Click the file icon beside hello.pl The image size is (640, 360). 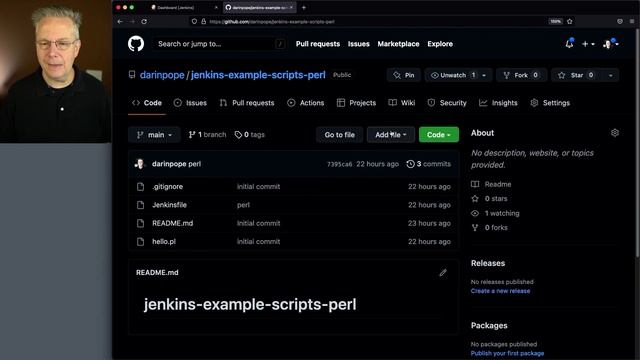(x=140, y=242)
